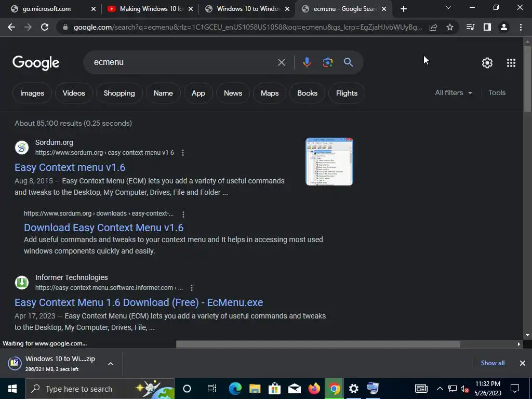532x399 pixels.
Task: Select the Name filter chip
Action: [x=163, y=93]
